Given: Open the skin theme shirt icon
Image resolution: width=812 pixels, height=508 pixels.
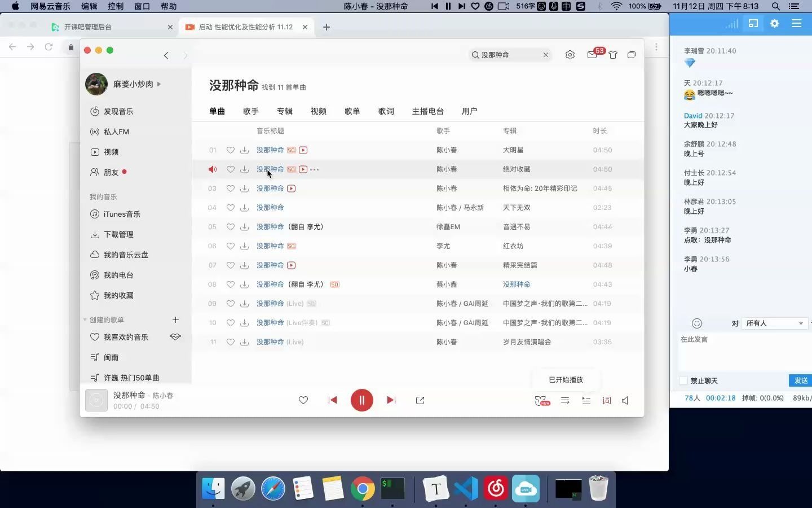Looking at the screenshot, I should (613, 55).
